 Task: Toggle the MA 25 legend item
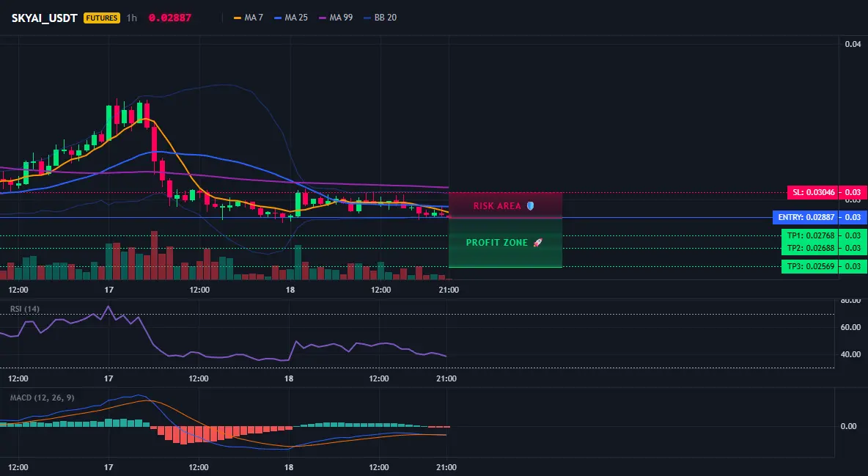tap(291, 18)
